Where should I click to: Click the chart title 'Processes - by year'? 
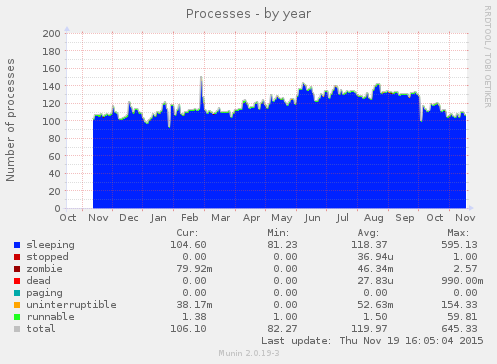point(248,14)
